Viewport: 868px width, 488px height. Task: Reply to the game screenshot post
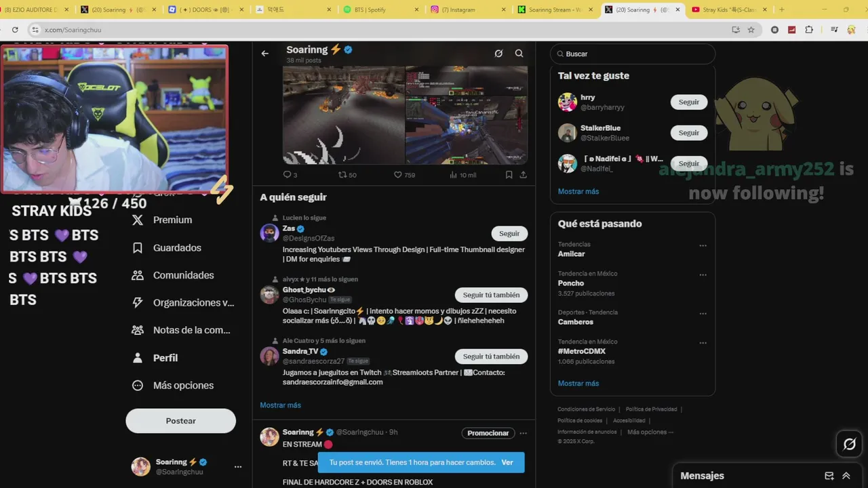tap(290, 175)
